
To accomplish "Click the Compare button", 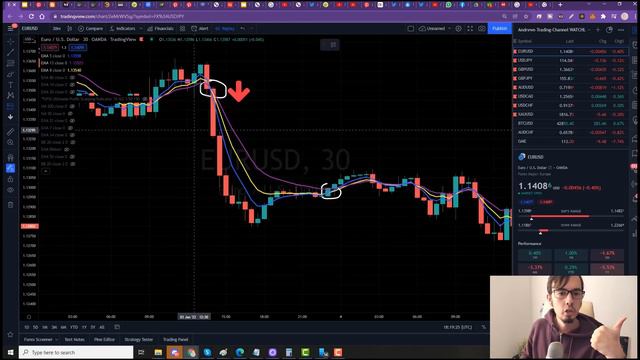I will [x=91, y=29].
